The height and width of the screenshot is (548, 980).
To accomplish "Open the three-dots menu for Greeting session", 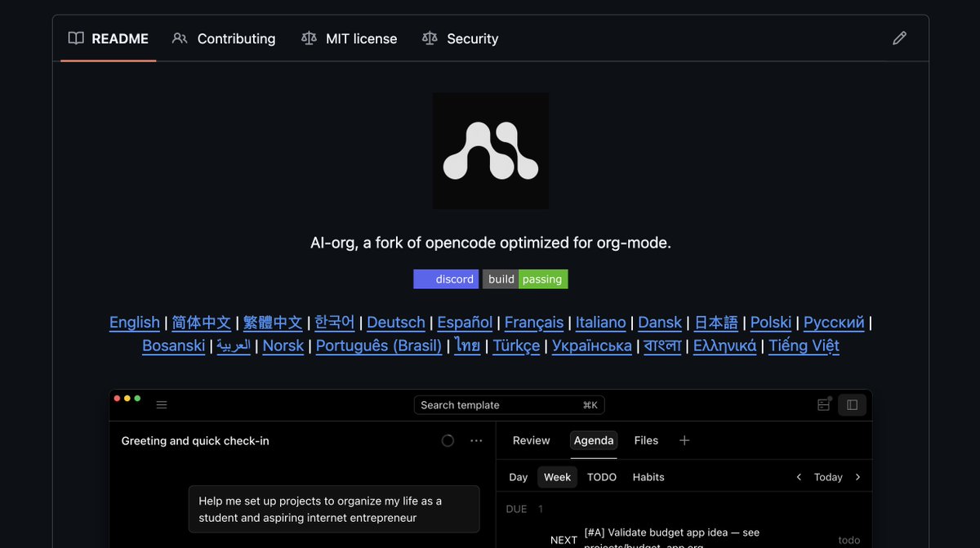I will pos(476,441).
